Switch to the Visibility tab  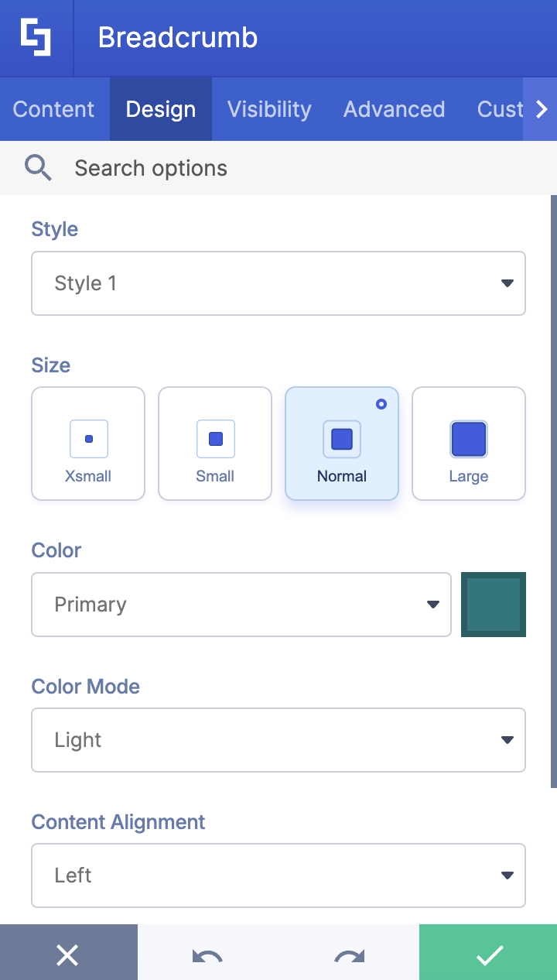[268, 108]
